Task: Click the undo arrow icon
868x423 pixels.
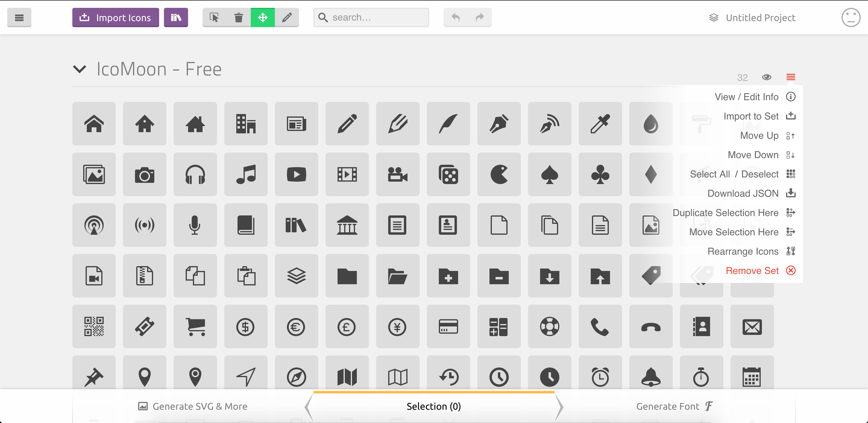Action: [x=456, y=17]
